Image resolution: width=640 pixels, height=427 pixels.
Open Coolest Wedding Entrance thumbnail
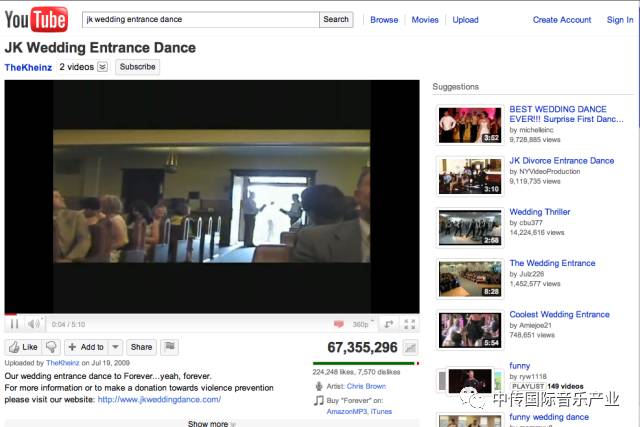[470, 330]
